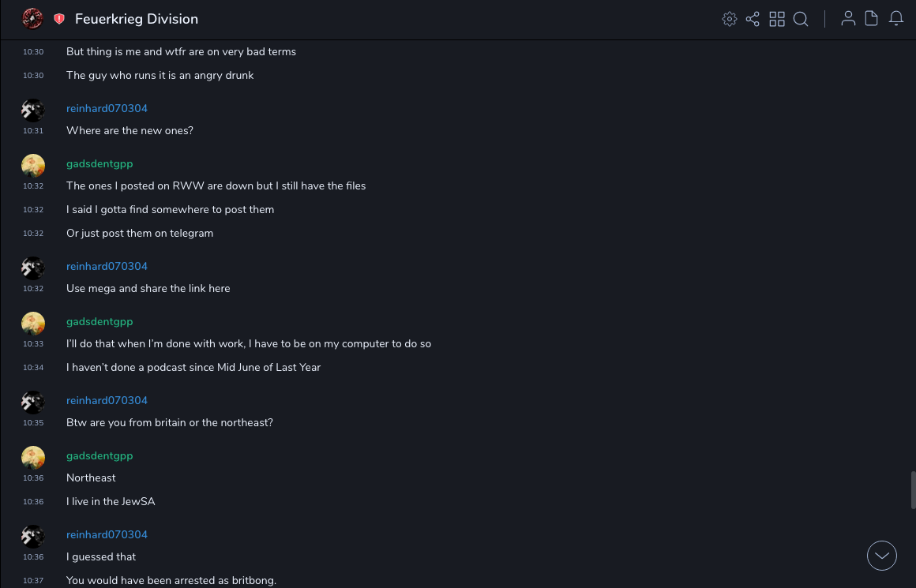This screenshot has height=588, width=916.
Task: Jump to latest with the down-chevron button
Action: [882, 556]
